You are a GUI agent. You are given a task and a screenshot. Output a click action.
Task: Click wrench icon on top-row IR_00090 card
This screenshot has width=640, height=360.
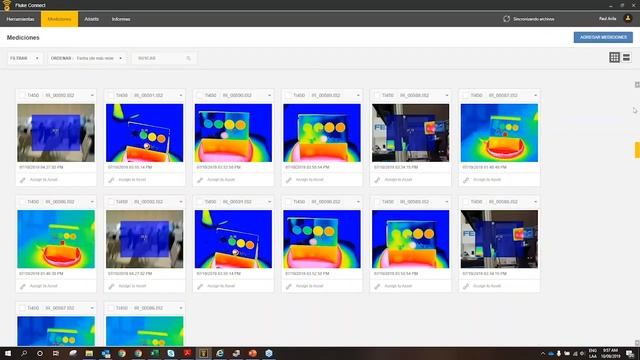[x=200, y=180]
